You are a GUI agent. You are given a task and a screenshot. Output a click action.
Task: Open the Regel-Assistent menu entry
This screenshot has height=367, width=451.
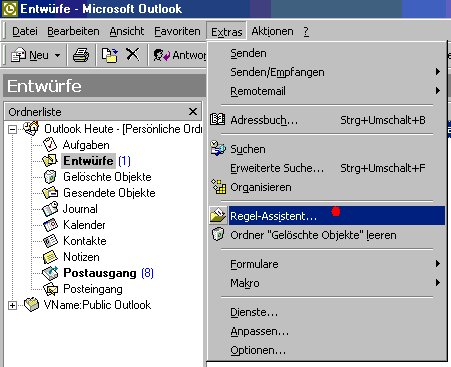pyautogui.click(x=327, y=216)
